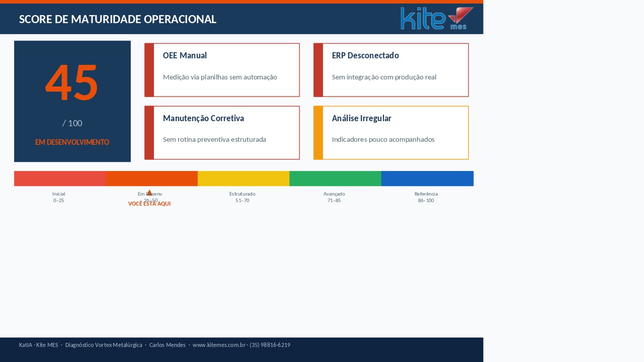644x362 pixels.
Task: Click the score number 45
Action: coord(71,82)
